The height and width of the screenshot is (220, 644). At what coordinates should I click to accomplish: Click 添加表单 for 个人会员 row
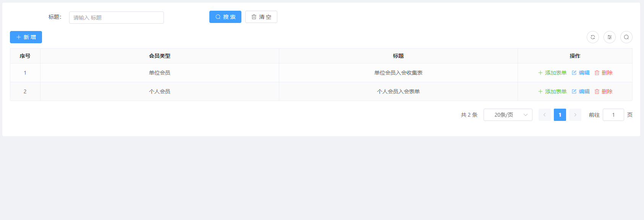click(552, 91)
